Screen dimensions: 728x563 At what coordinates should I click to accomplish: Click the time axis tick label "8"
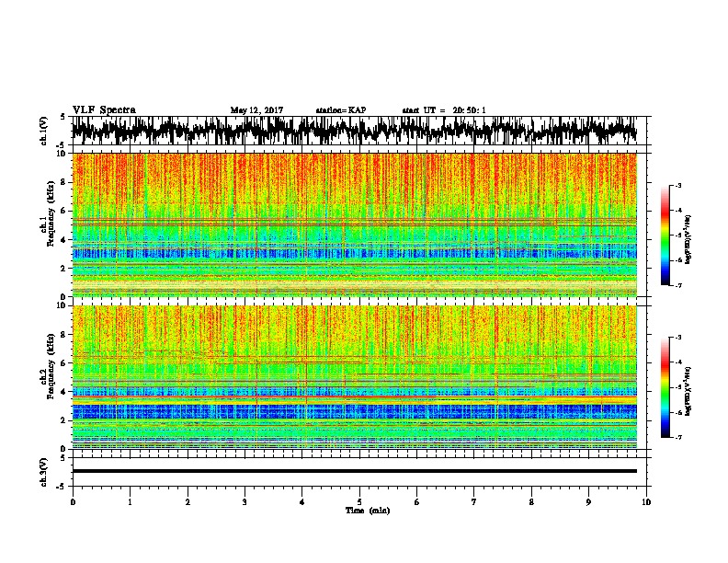click(x=531, y=502)
